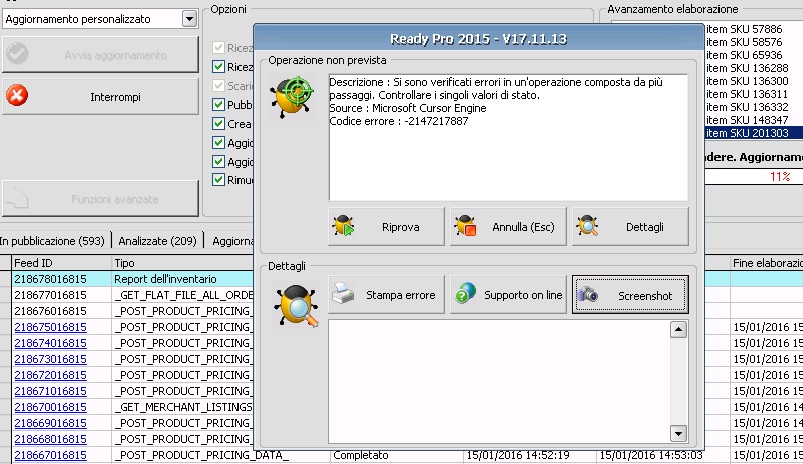Click the Screenshot button
This screenshot has height=464, width=803.
point(630,294)
